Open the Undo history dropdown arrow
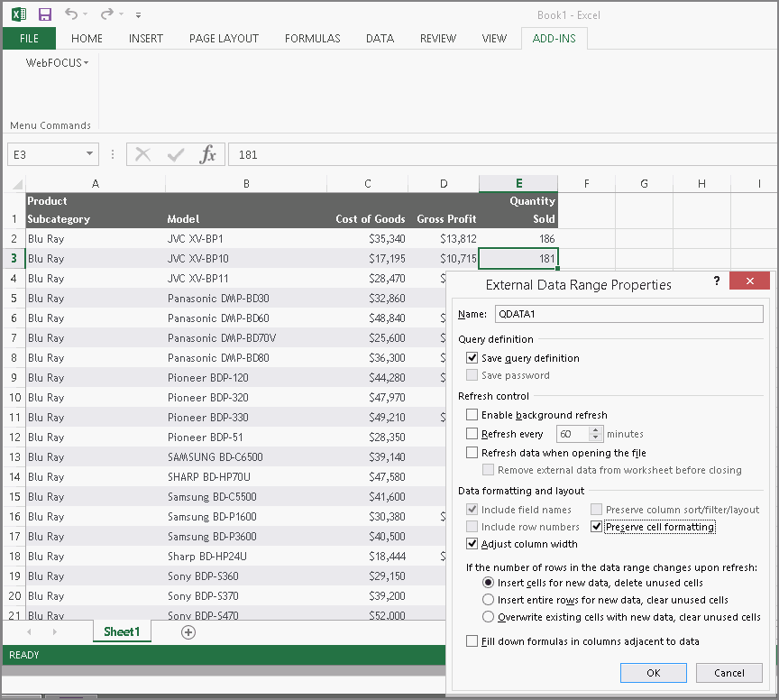 [86, 14]
